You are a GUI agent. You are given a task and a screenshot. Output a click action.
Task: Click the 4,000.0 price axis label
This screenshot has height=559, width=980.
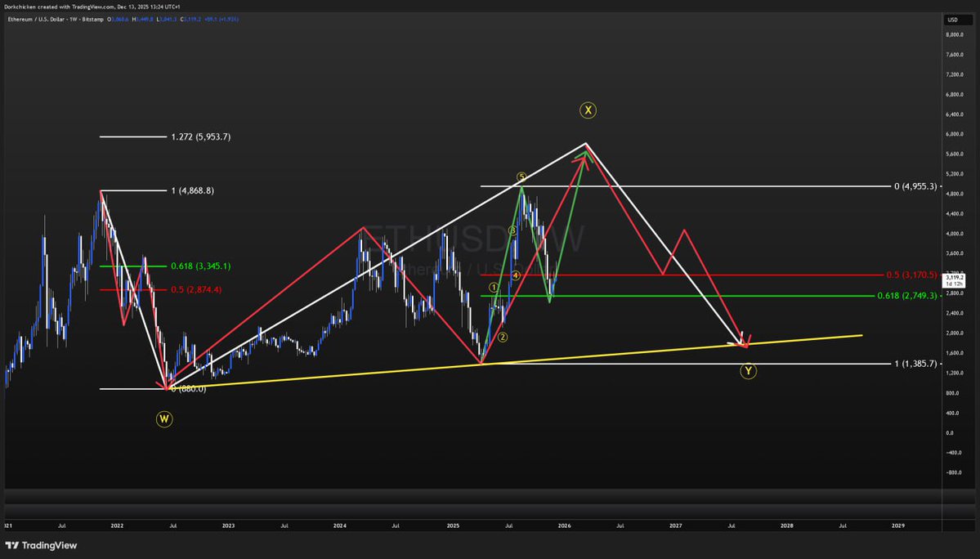pyautogui.click(x=955, y=234)
